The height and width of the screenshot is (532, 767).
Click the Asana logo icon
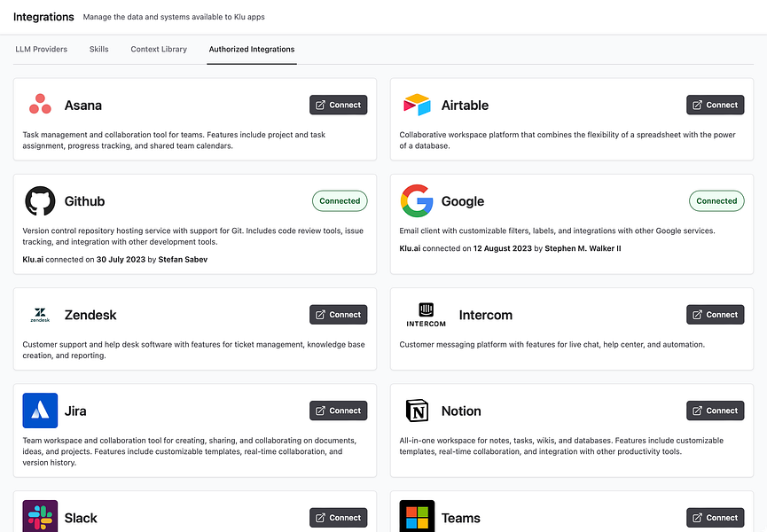click(x=40, y=104)
